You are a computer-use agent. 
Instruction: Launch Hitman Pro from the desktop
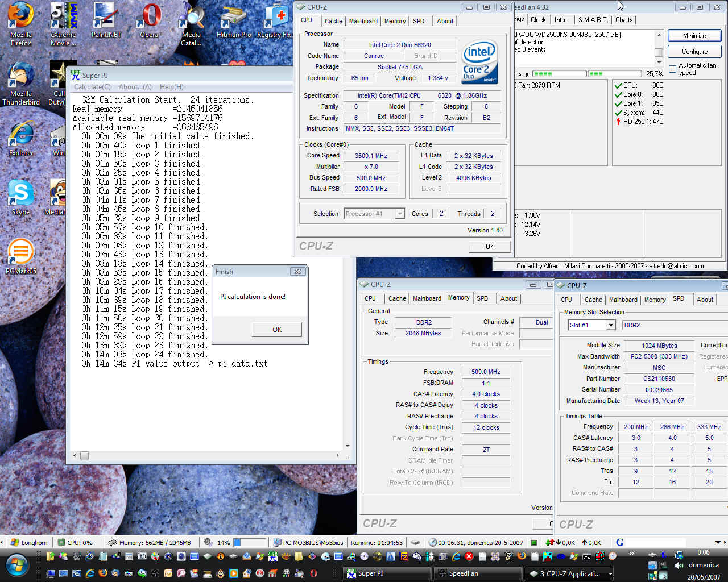coord(234,20)
